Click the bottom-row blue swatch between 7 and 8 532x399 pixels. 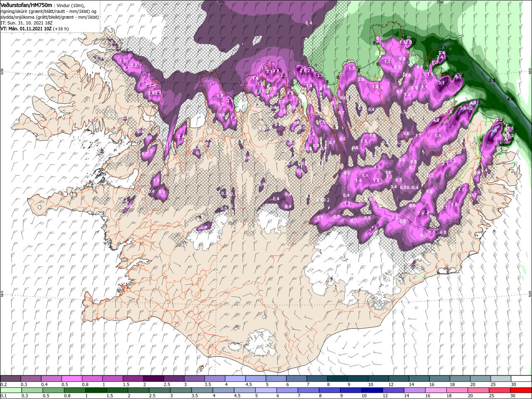click(x=308, y=390)
